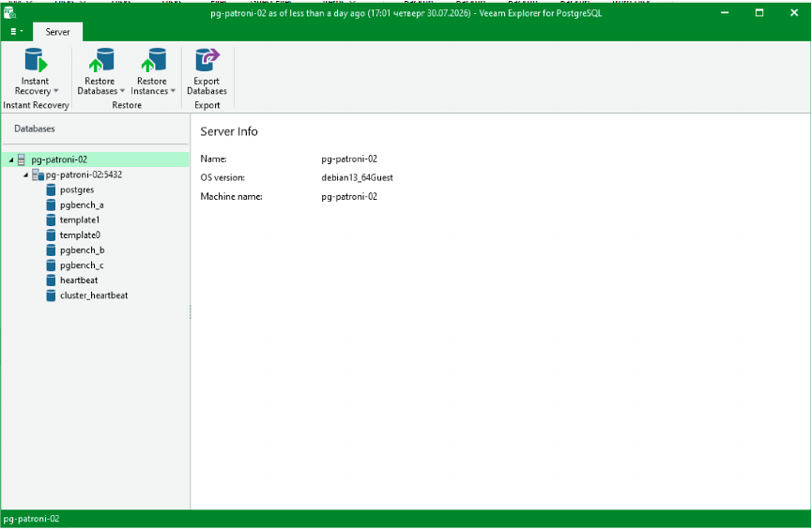
Task: Close the Veeam Explorer window
Action: click(794, 12)
